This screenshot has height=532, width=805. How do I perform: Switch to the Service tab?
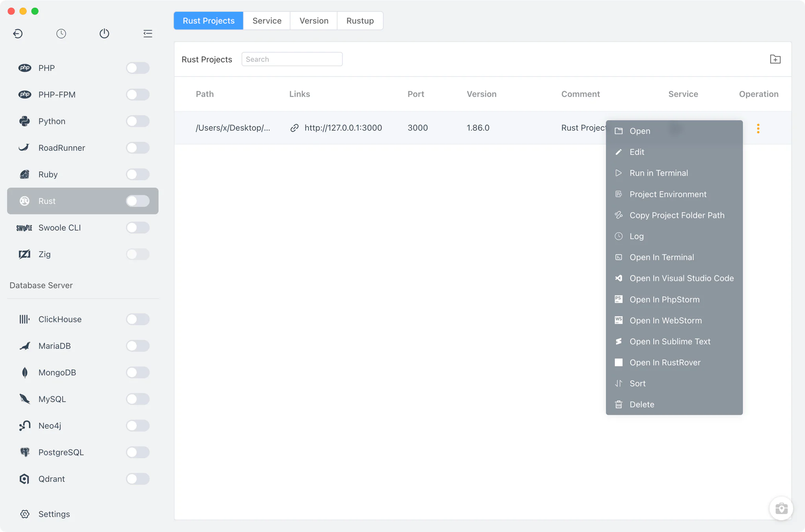pyautogui.click(x=267, y=21)
